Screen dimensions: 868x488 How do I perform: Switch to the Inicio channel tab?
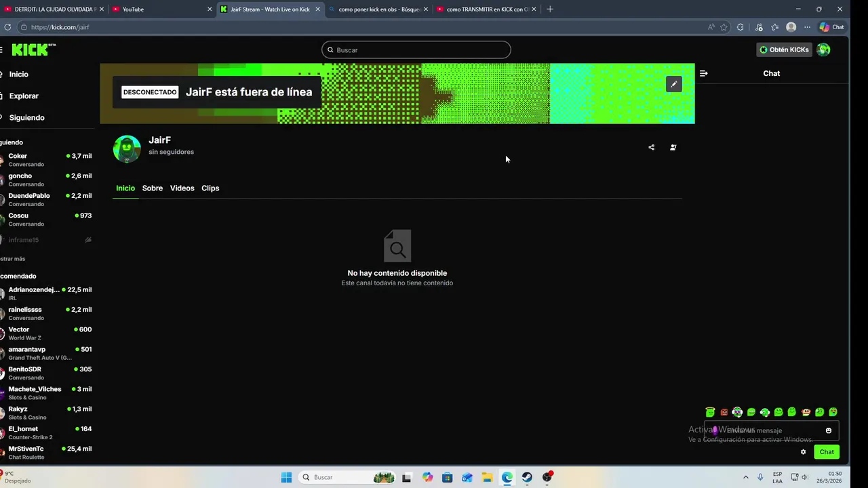coord(125,188)
